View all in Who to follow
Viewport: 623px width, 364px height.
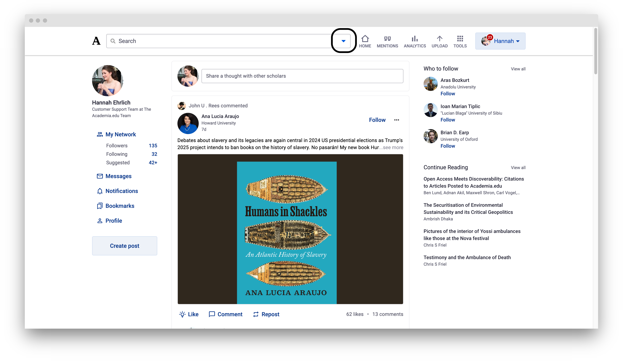[518, 69]
